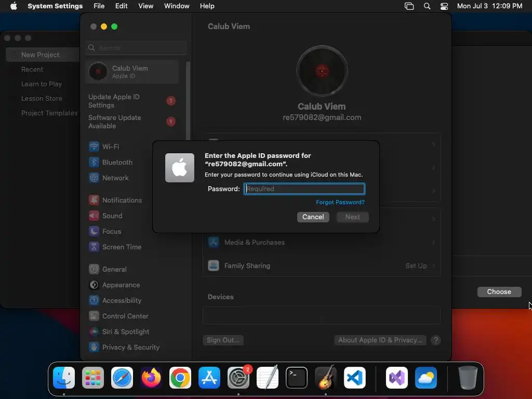
Task: Open Focus settings in sidebar
Action: pyautogui.click(x=105, y=231)
